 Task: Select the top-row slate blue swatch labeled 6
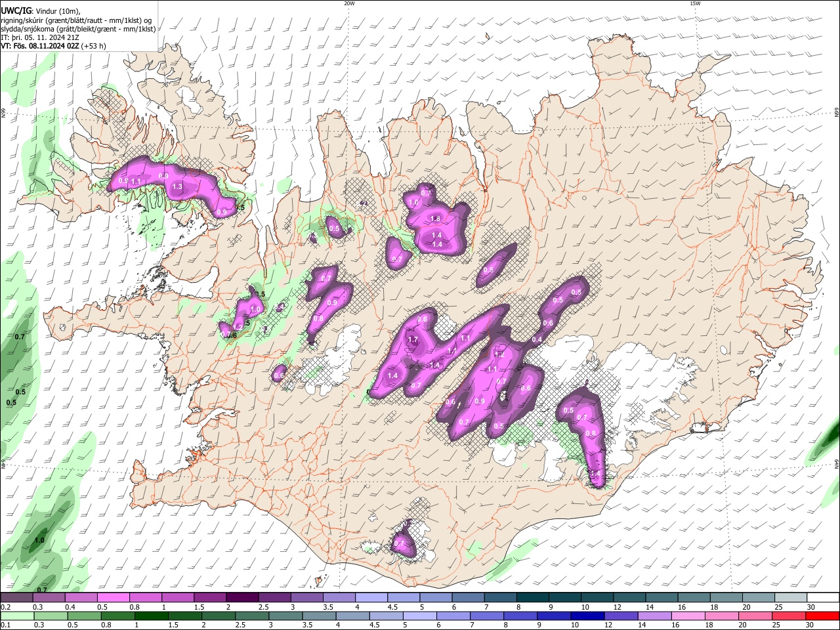click(468, 598)
